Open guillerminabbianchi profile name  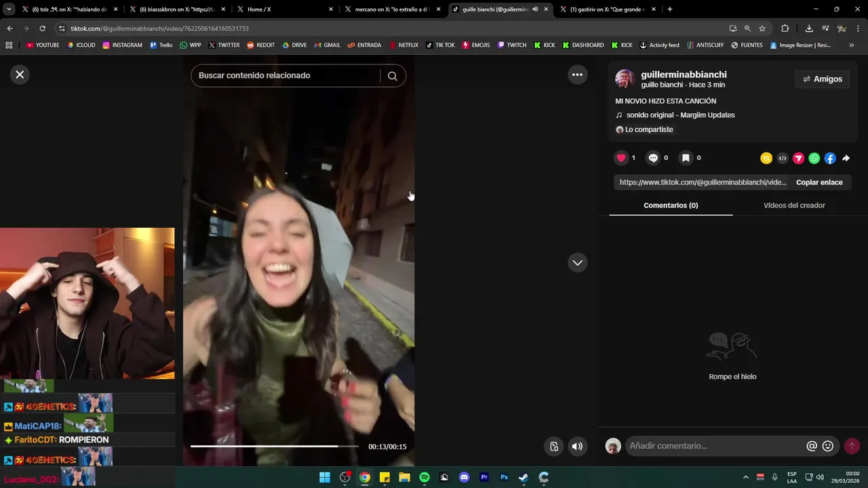point(684,75)
